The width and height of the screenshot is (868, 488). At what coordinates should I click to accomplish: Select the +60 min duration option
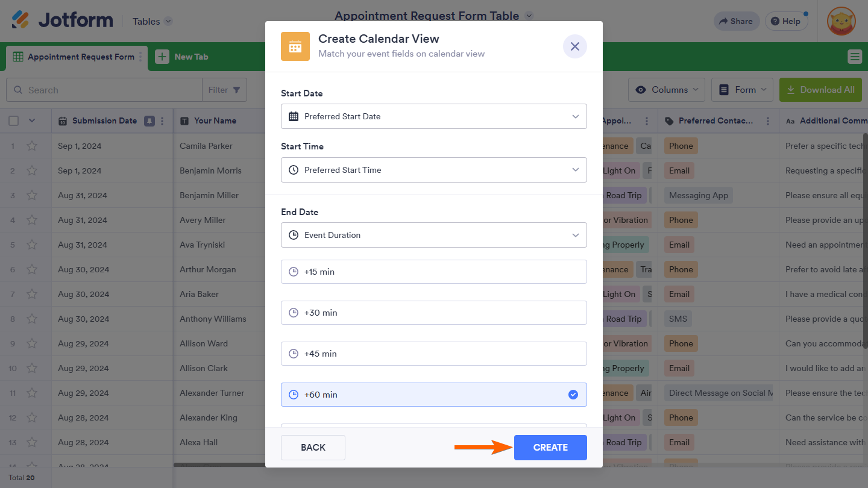pos(433,395)
